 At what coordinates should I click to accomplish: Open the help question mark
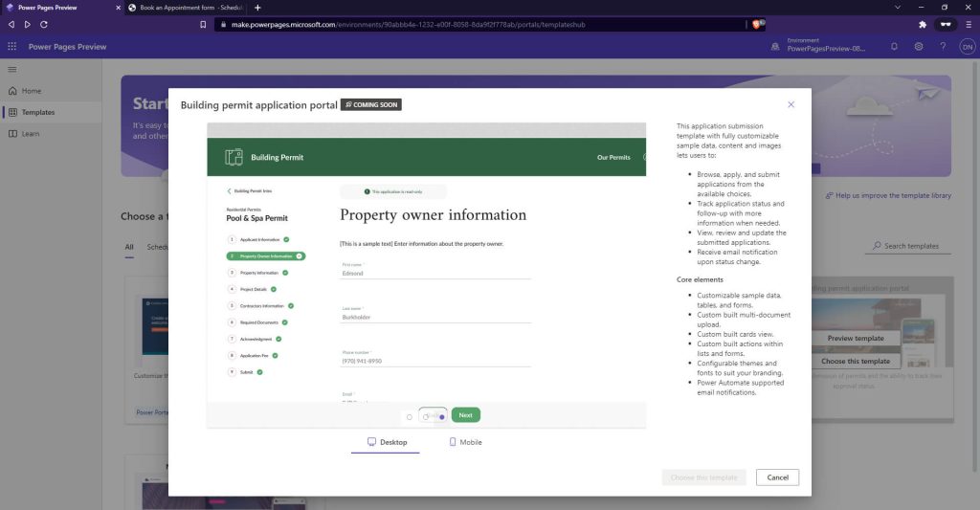tap(943, 46)
